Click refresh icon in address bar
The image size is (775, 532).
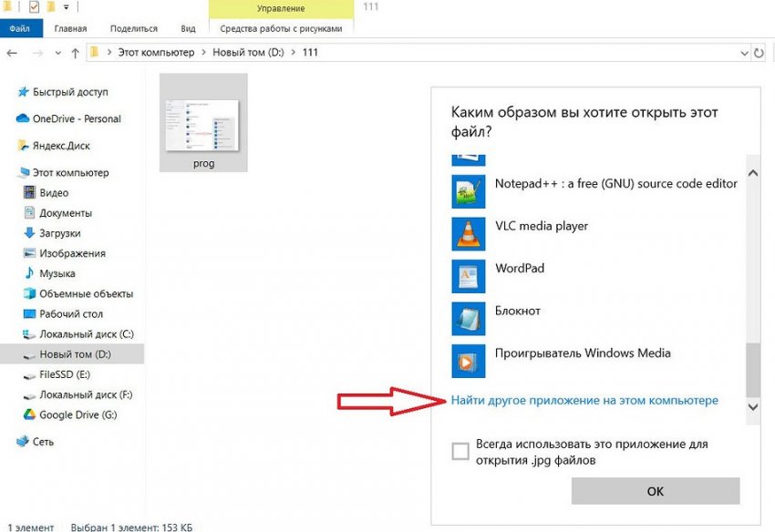point(759,54)
